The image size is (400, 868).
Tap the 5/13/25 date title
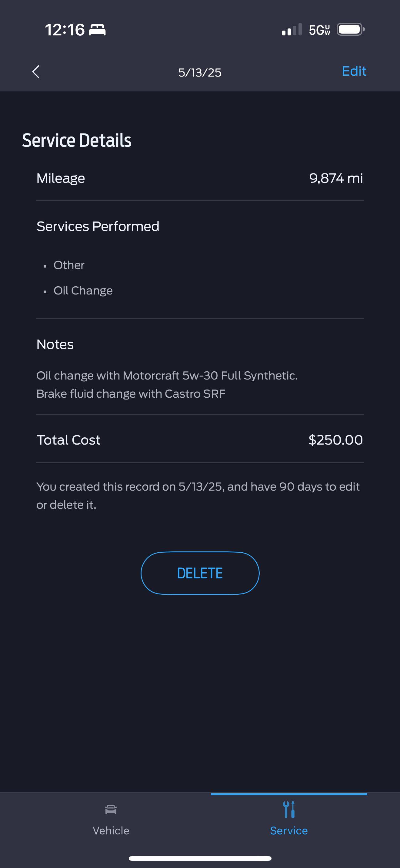tap(200, 72)
